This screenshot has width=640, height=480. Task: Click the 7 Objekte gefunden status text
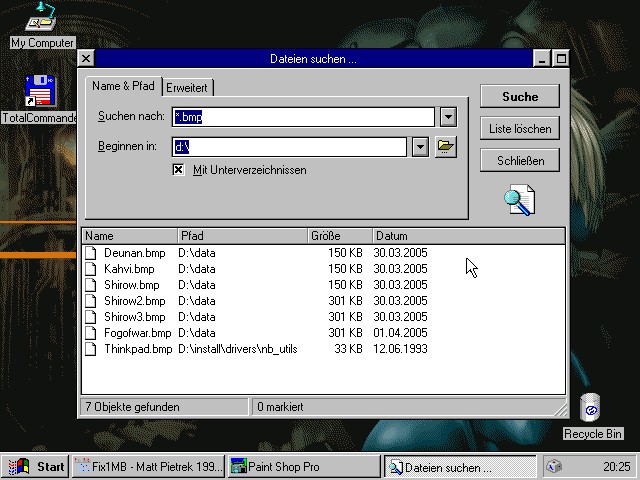tap(132, 407)
